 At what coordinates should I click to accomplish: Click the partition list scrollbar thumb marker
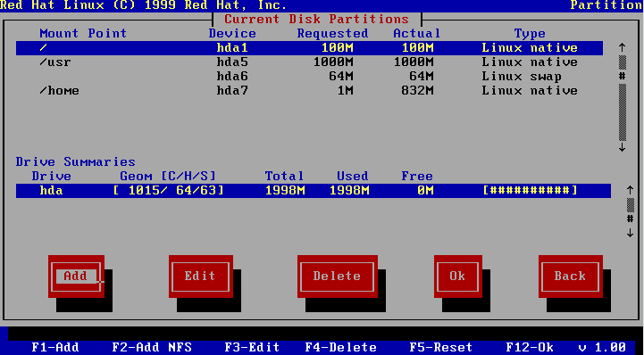tap(623, 76)
